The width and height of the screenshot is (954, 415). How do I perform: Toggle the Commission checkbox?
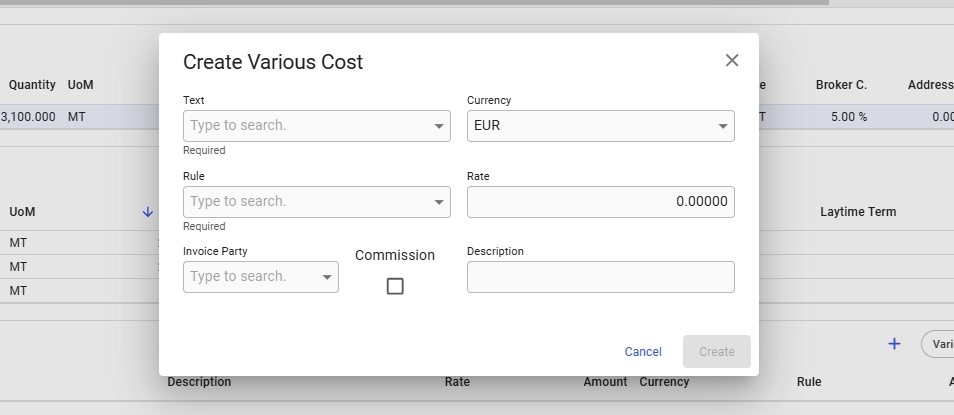[395, 286]
